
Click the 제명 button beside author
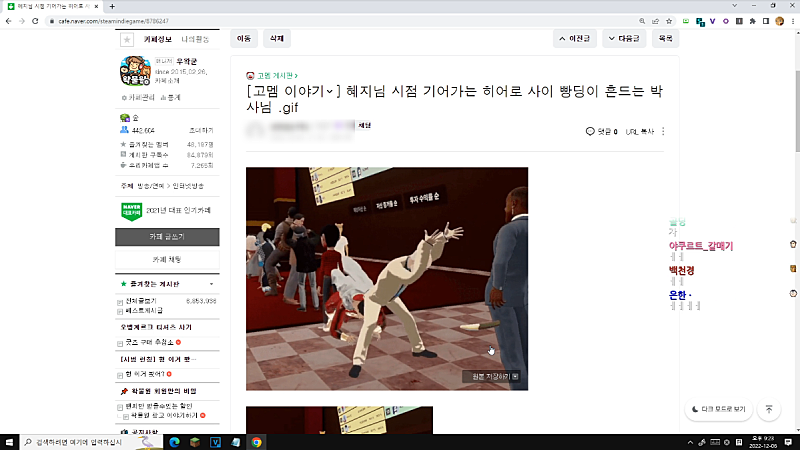click(364, 126)
